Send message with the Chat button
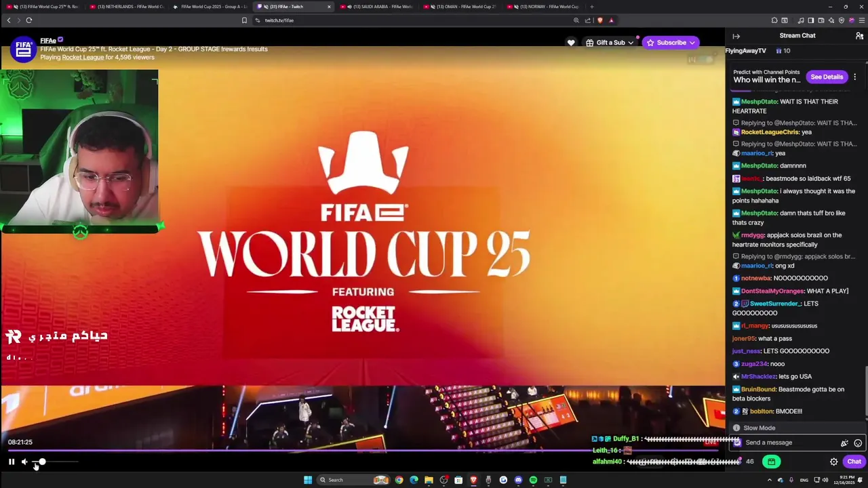 point(854,462)
